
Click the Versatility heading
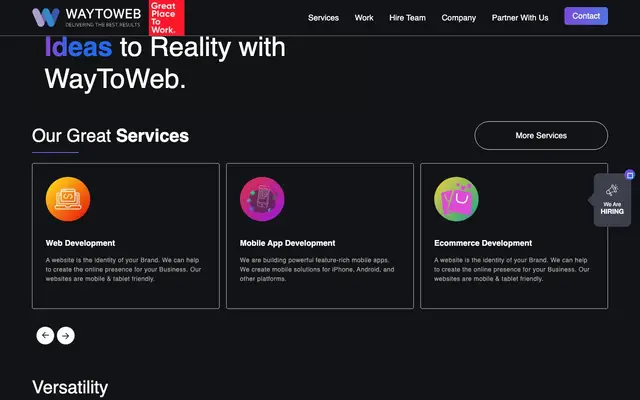pos(70,387)
